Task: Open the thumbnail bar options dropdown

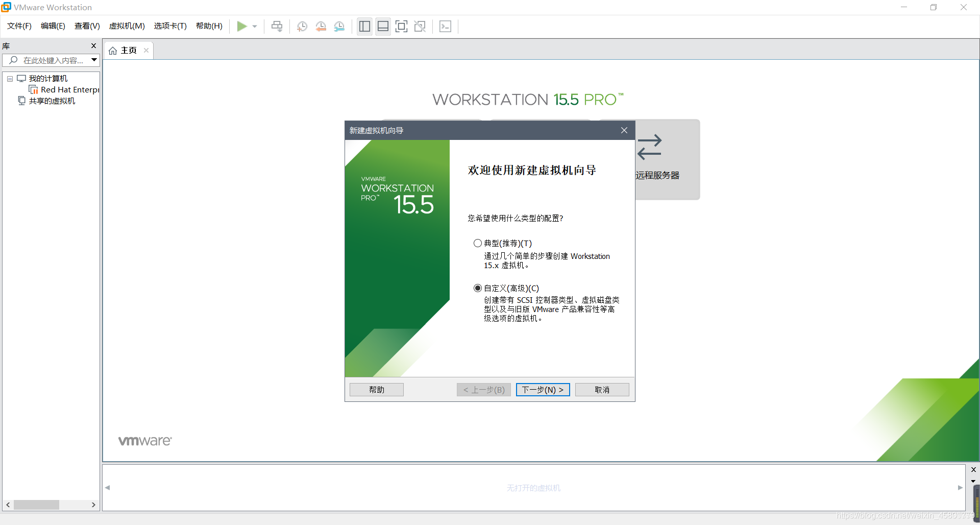Action: coord(973,481)
